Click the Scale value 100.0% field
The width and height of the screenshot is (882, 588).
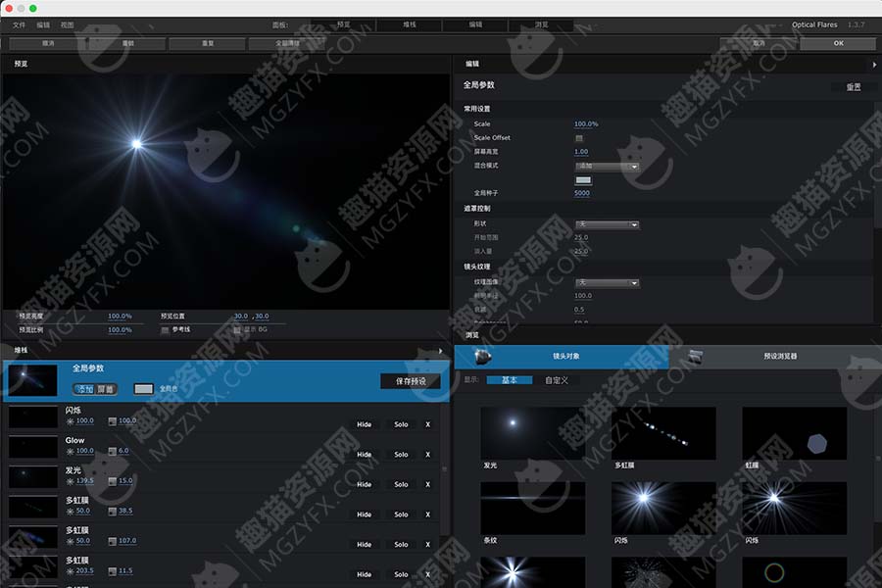(586, 123)
